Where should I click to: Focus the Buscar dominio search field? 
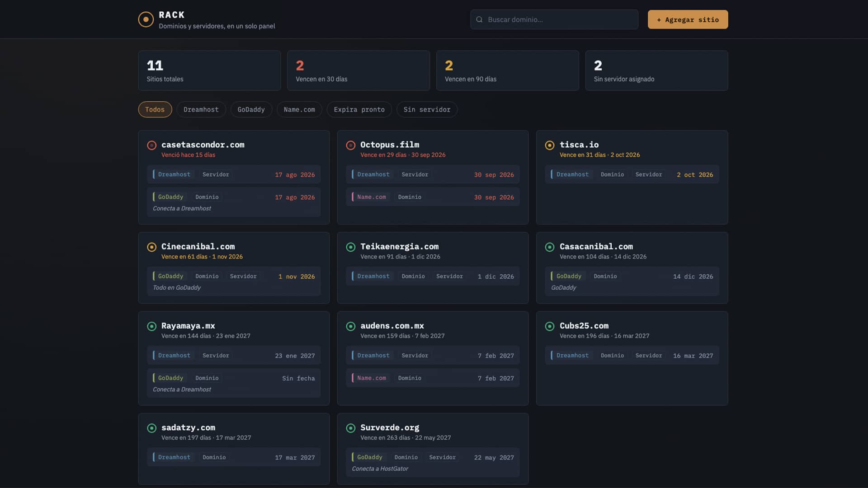click(x=554, y=19)
